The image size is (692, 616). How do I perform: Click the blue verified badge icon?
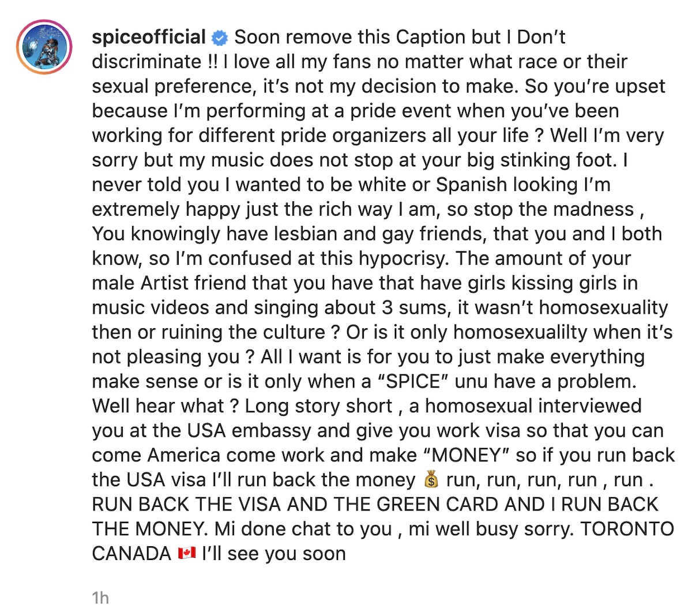[x=220, y=38]
